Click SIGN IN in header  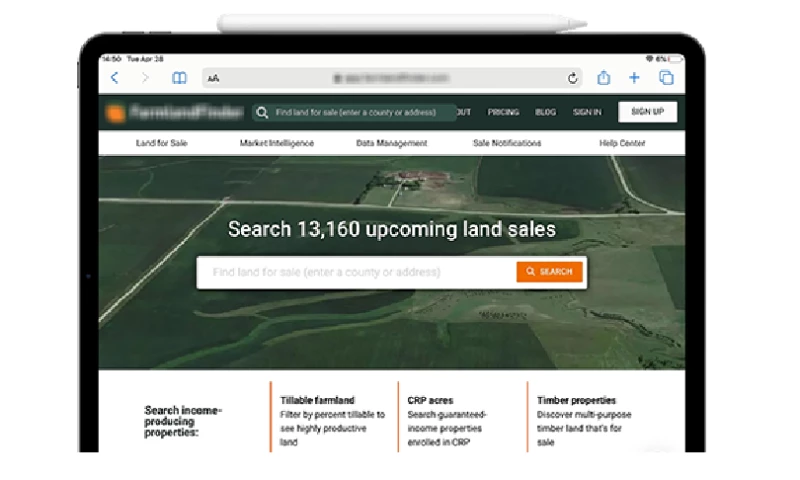coord(587,112)
